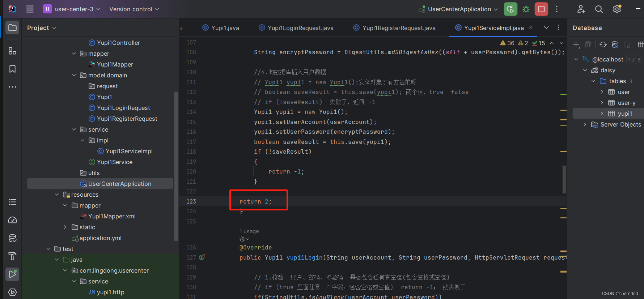Collapse the impl package node

coord(82,140)
